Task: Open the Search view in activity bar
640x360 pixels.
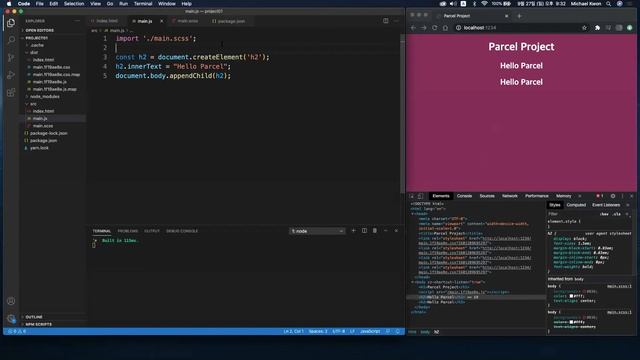Action: [x=11, y=40]
